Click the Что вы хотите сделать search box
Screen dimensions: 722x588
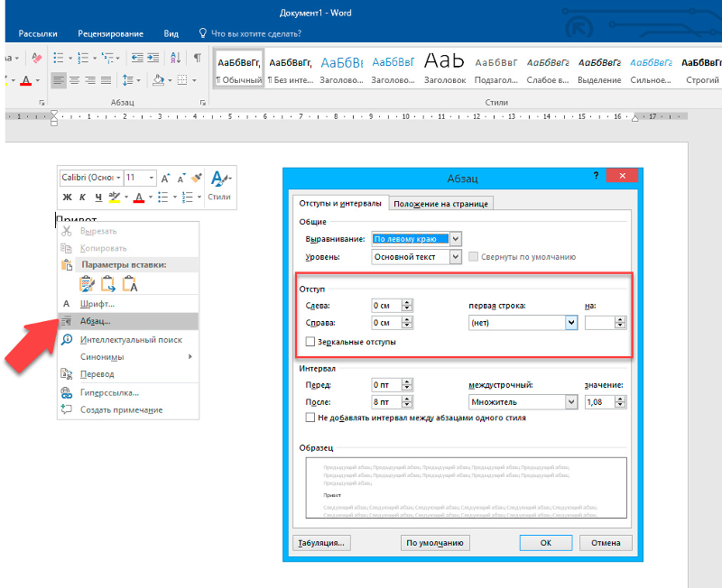point(251,33)
